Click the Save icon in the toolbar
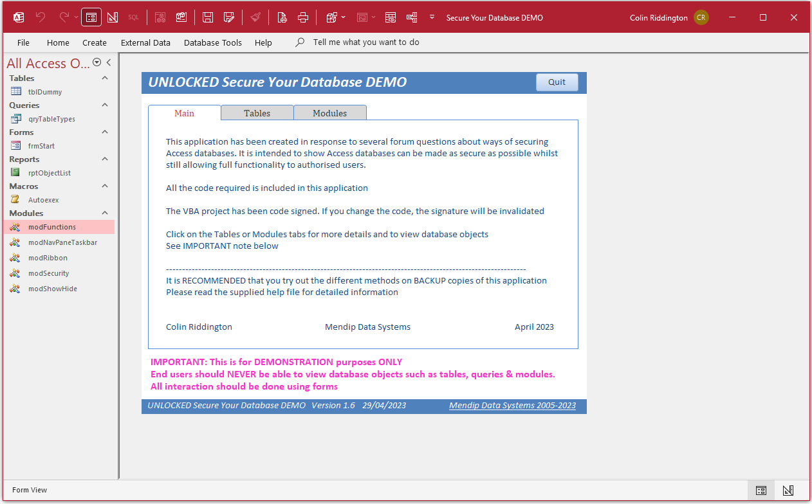The width and height of the screenshot is (812, 504). pos(208,17)
